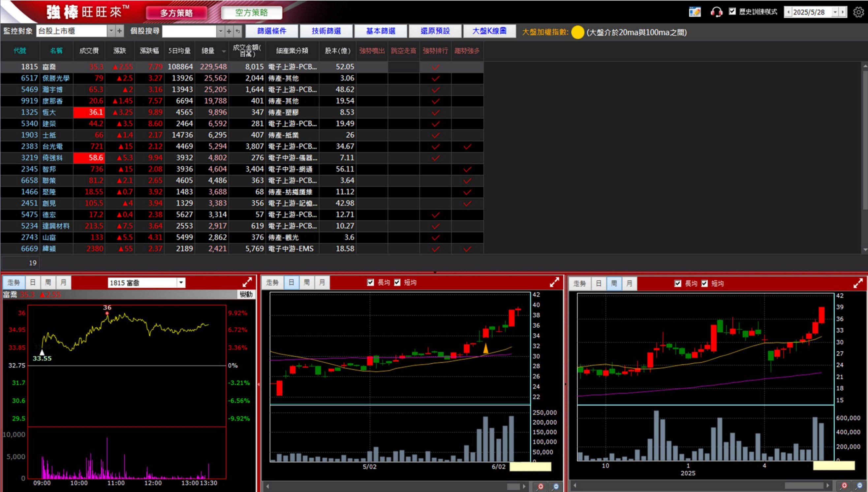Viewport: 868px width, 492px height.
Task: Click the 篩選條件 button
Action: (272, 31)
